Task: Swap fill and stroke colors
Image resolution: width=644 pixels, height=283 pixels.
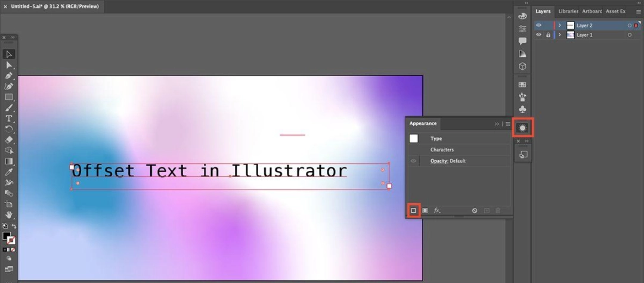Action: click(14, 226)
